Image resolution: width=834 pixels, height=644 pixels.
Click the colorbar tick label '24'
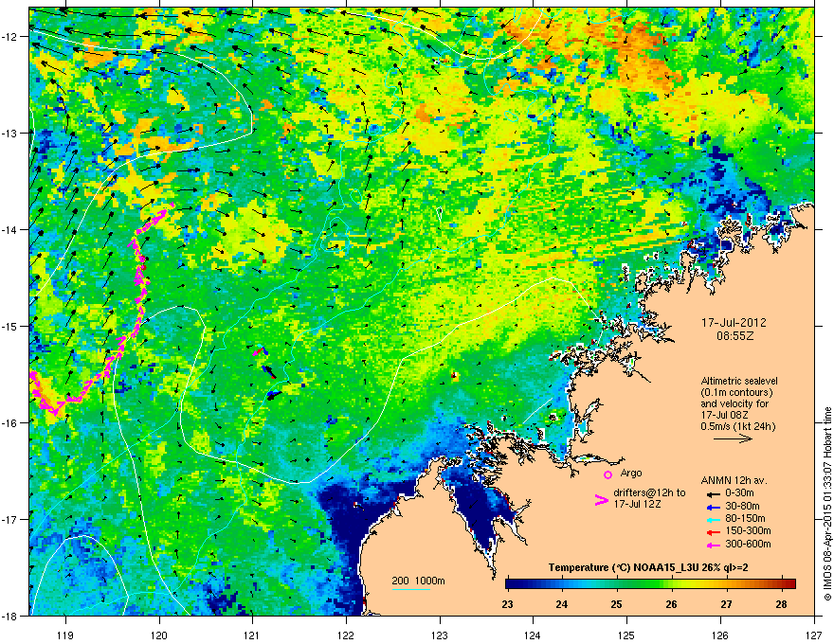562,604
